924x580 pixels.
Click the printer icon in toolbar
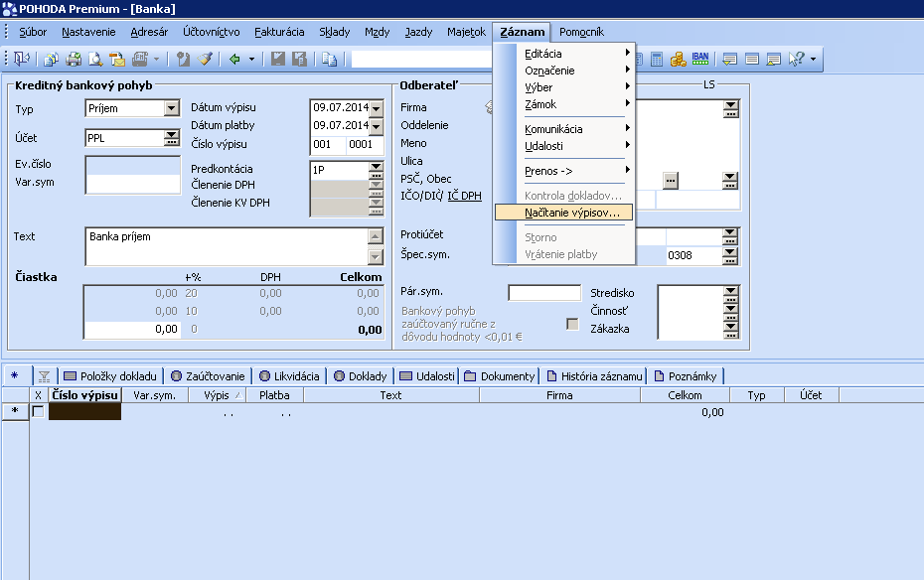pos(74,59)
